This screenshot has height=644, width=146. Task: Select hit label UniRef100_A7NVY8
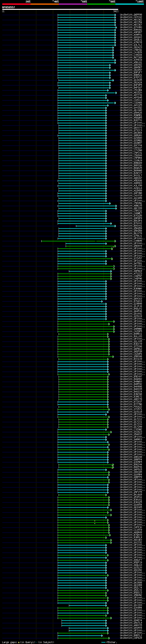pyautogui.click(x=131, y=42)
